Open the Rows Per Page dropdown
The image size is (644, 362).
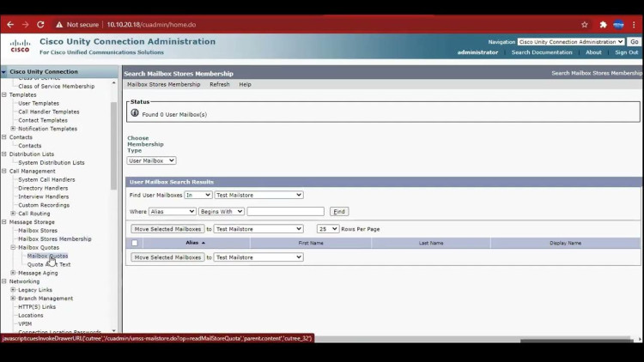[328, 229]
